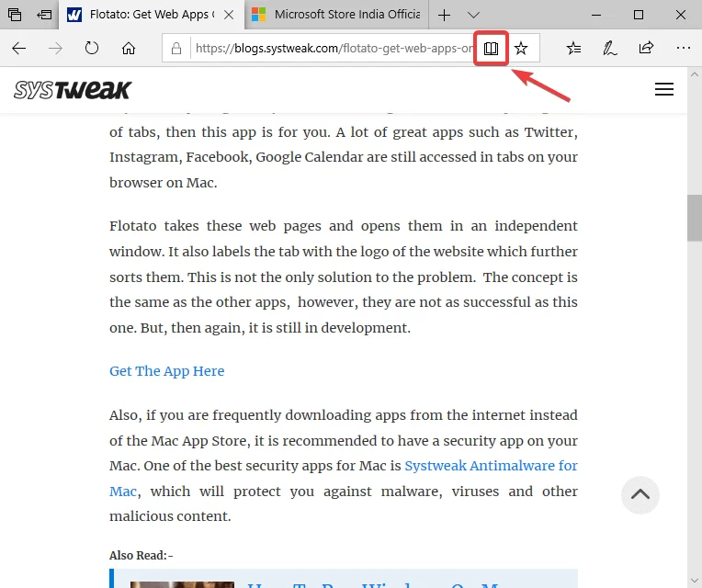702x588 pixels.
Task: Switch to the Flotato: Get Web Apps tab
Action: click(x=152, y=15)
